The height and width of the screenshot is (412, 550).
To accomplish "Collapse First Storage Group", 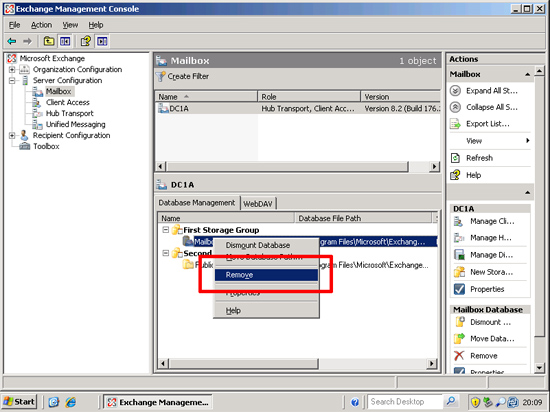I will [166, 230].
